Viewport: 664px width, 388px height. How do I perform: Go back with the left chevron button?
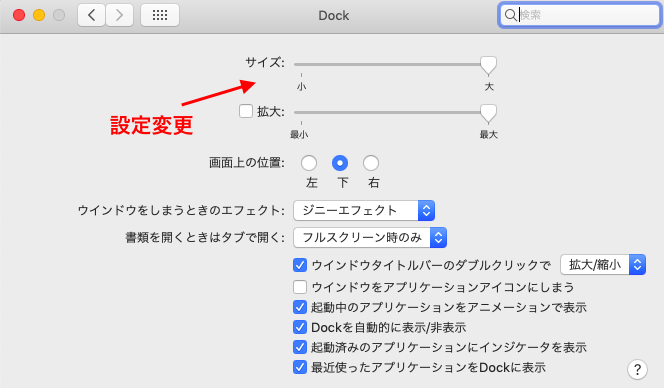click(91, 15)
